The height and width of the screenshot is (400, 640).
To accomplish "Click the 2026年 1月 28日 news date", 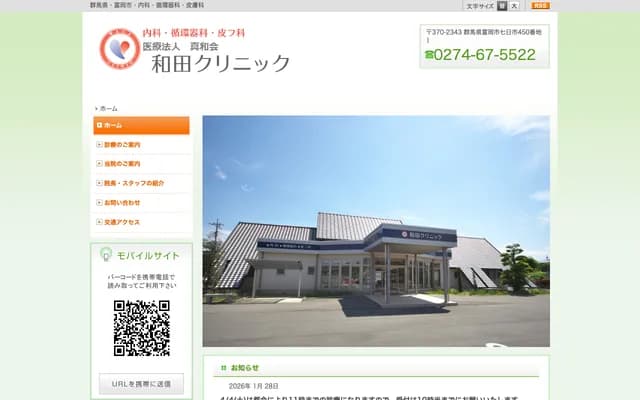I will [x=253, y=386].
